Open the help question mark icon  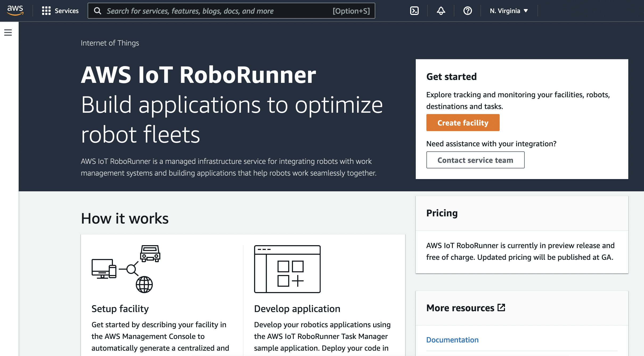(x=467, y=11)
